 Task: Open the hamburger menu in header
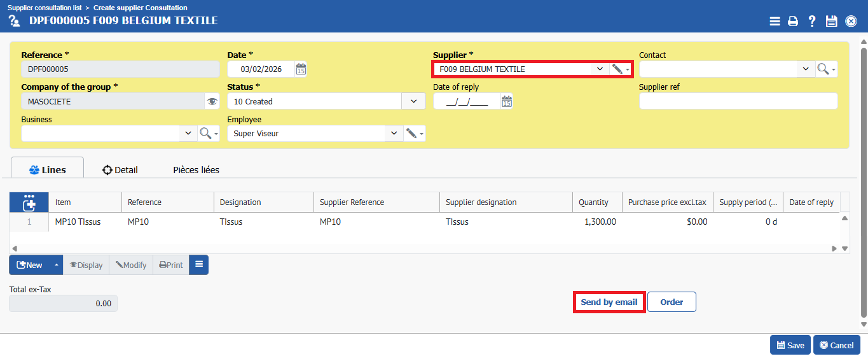pyautogui.click(x=775, y=21)
